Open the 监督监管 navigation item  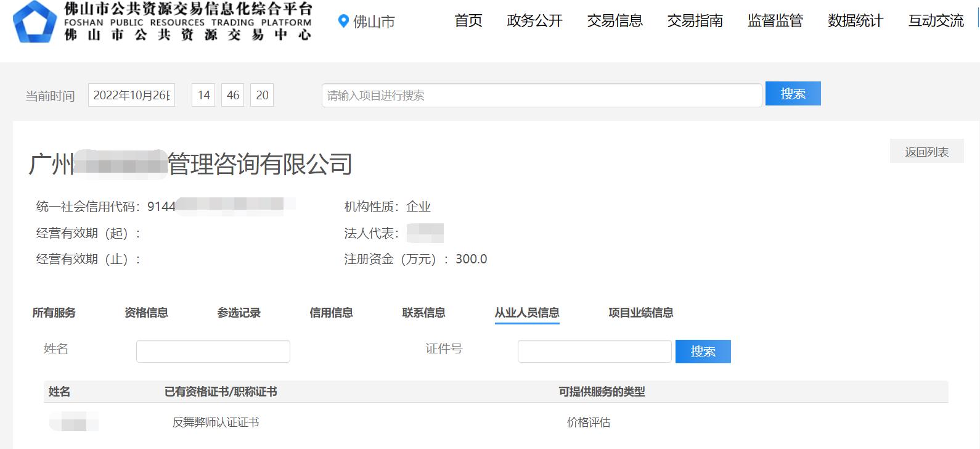775,21
